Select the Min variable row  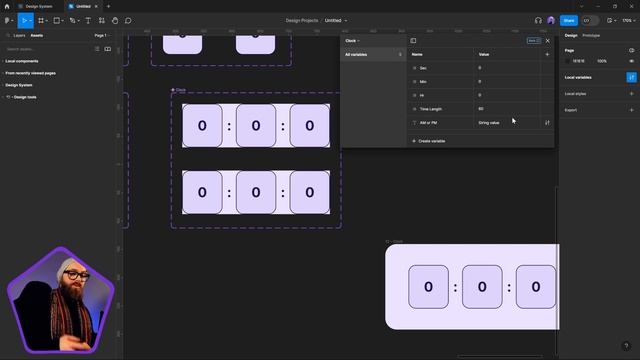point(480,82)
